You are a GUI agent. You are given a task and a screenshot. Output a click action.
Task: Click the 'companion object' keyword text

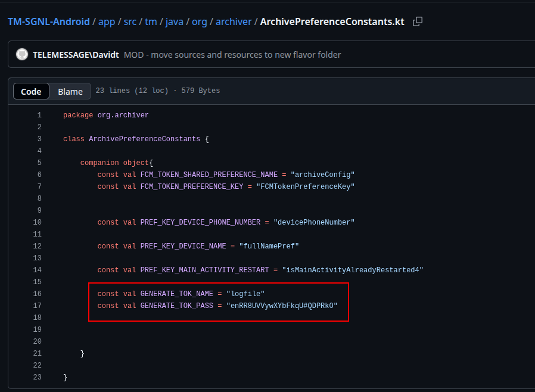click(114, 163)
